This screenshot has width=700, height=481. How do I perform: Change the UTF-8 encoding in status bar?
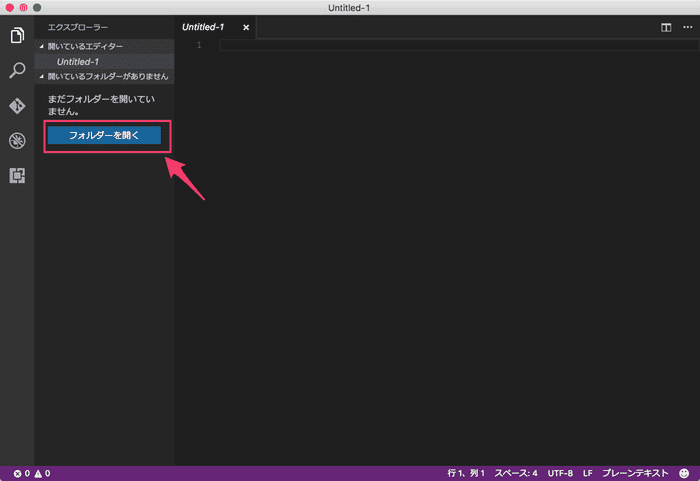(x=560, y=473)
